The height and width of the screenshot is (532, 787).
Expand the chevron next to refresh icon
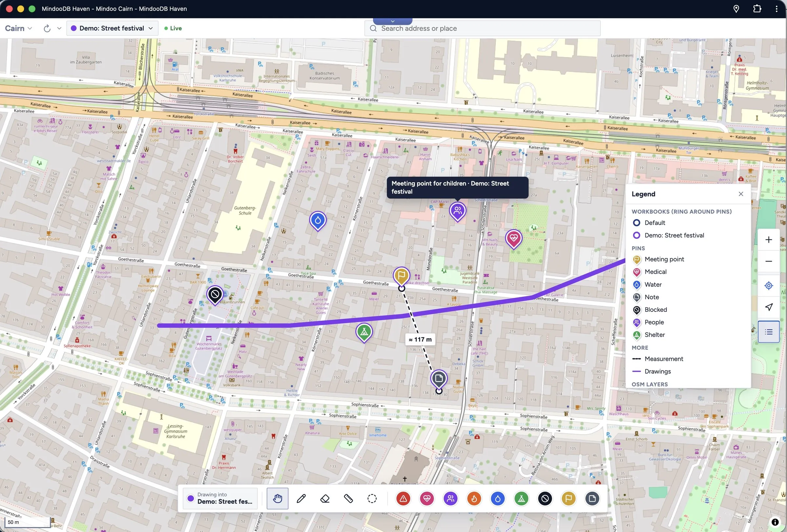pyautogui.click(x=59, y=29)
